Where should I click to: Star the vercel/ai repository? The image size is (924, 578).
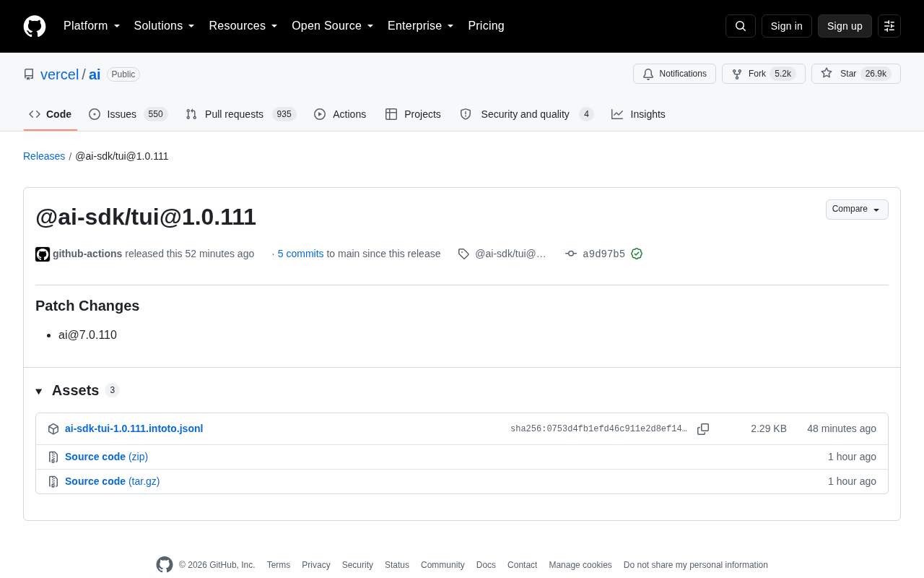tap(855, 74)
